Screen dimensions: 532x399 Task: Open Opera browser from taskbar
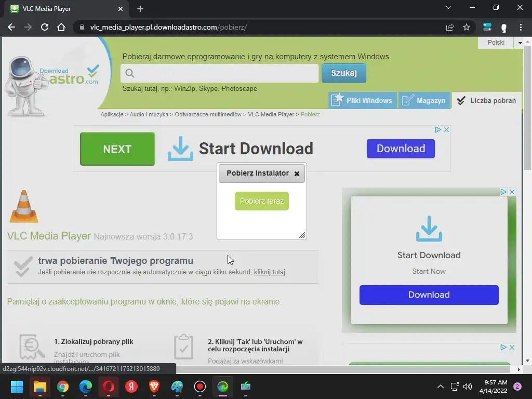(x=109, y=387)
